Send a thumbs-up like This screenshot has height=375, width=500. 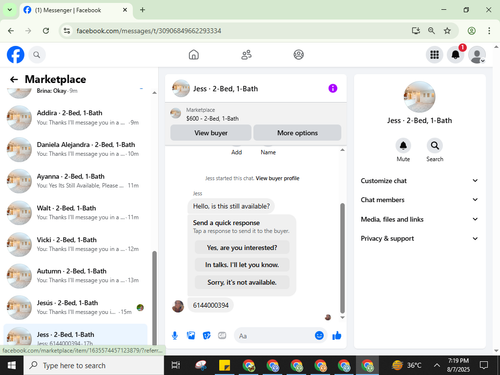click(337, 335)
